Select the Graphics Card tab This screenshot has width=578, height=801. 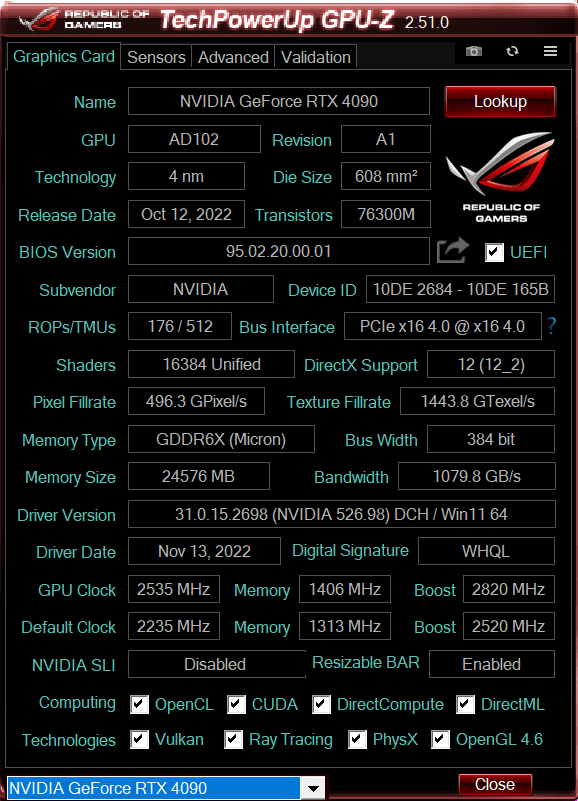pos(64,56)
